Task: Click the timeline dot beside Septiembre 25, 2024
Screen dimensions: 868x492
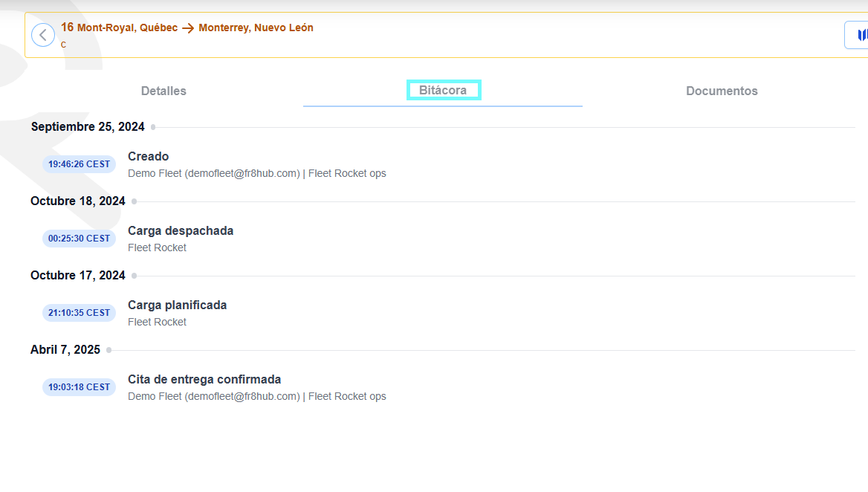Action: click(x=153, y=127)
